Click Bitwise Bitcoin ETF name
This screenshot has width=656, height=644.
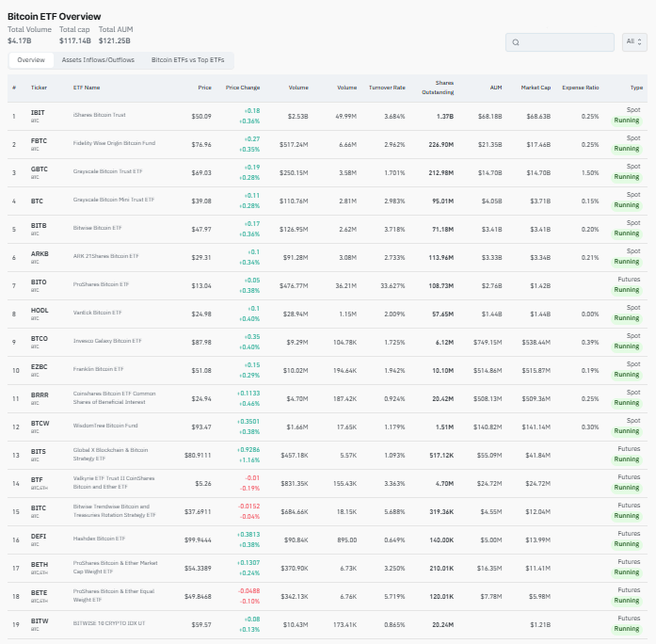97,228
